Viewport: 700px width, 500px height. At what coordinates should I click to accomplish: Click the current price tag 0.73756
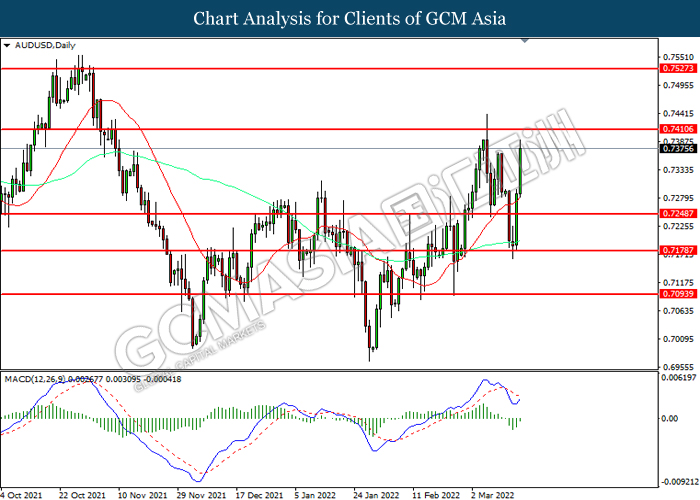coord(678,149)
